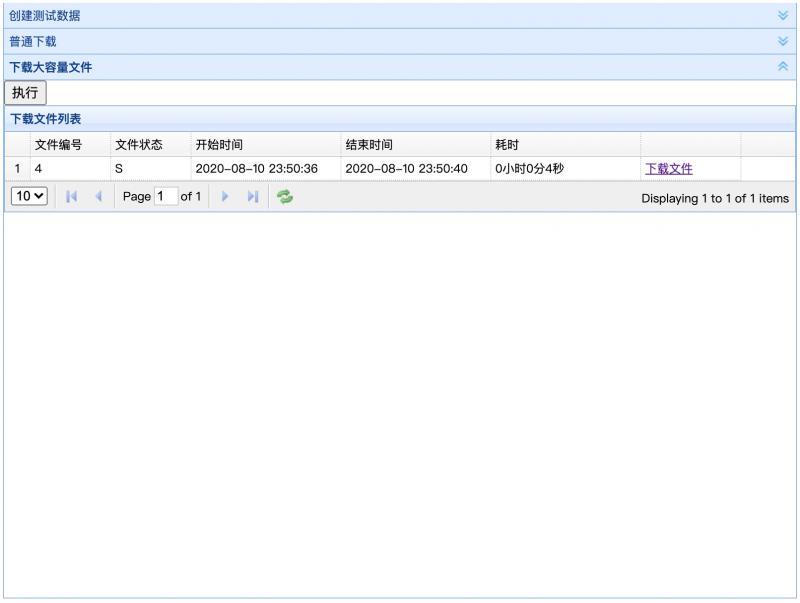This screenshot has height=603, width=800.
Task: Select the 0小时0分4秒 duration cell
Action: 566,169
